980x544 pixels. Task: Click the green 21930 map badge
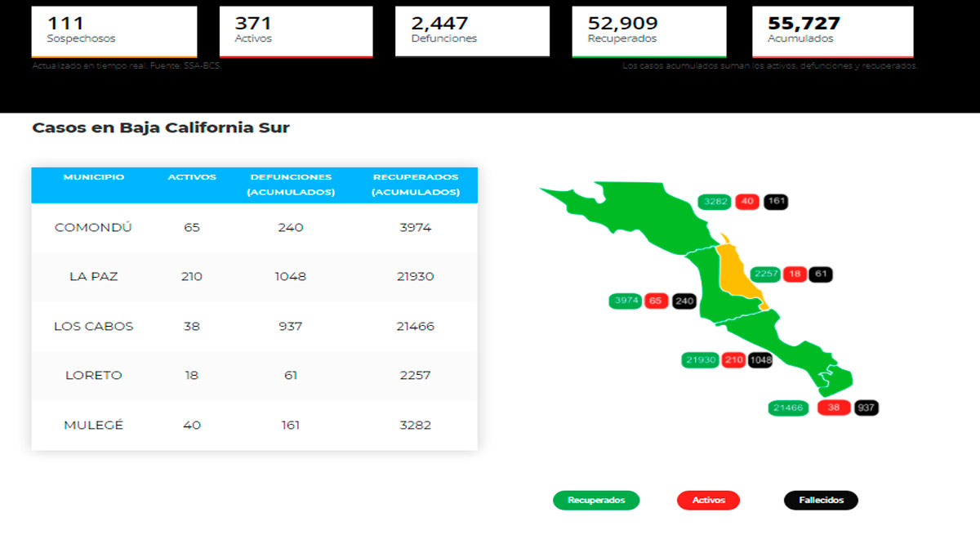pos(701,359)
